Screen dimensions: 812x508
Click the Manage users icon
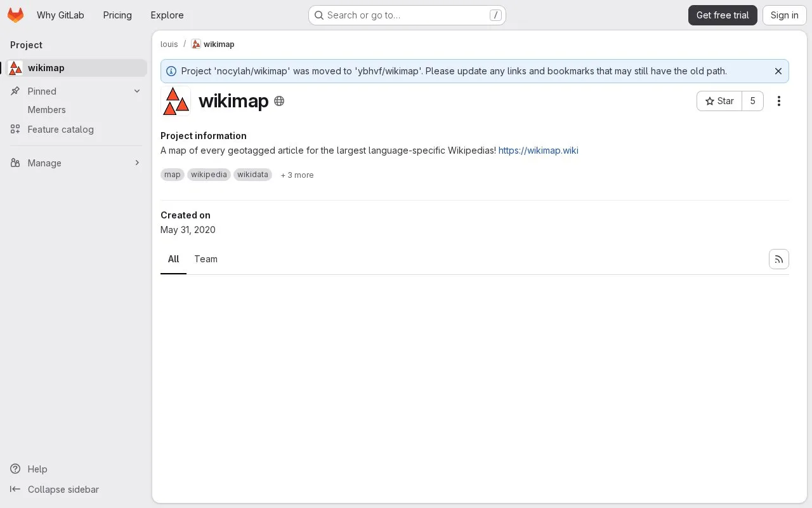pyautogui.click(x=15, y=163)
